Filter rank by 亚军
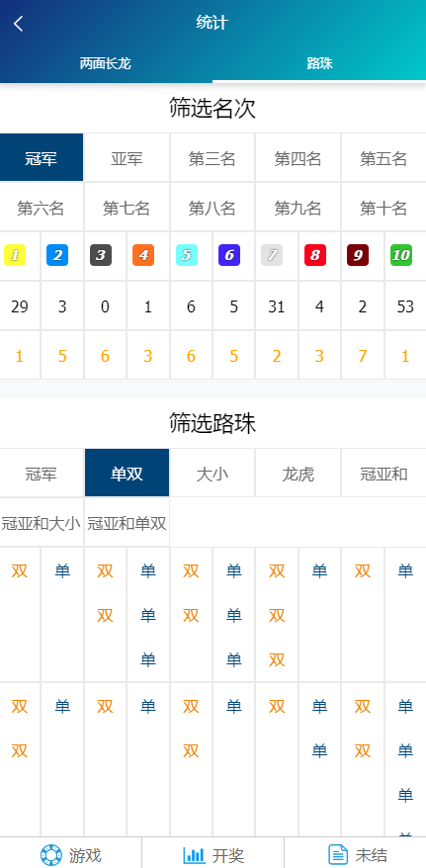The image size is (426, 868). click(x=127, y=159)
